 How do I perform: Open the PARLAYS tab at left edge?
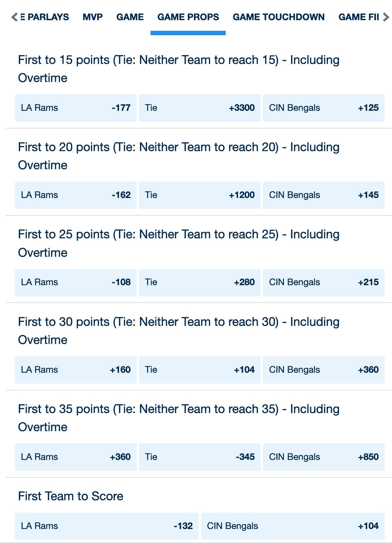pyautogui.click(x=45, y=17)
